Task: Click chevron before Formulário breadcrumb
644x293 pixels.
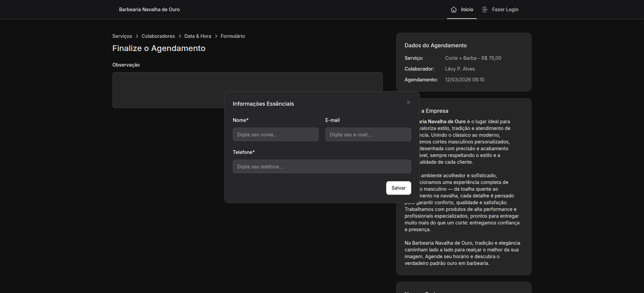Action: [x=216, y=36]
